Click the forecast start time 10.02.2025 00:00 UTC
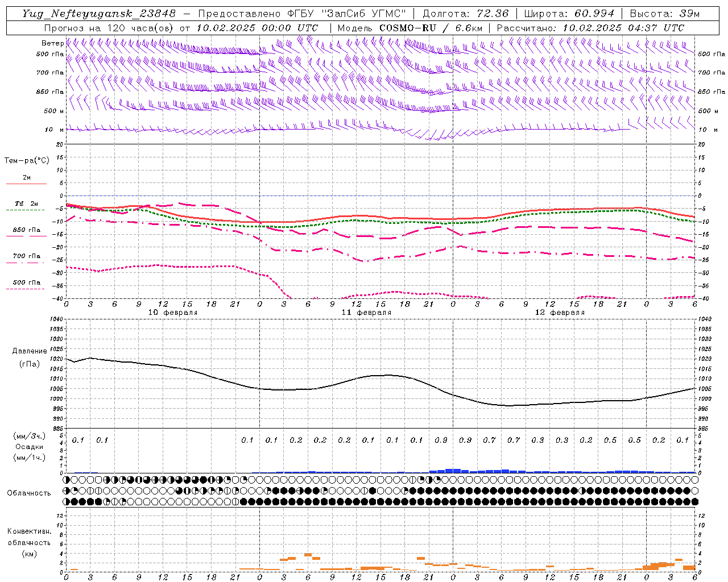728x582 pixels. 257,28
